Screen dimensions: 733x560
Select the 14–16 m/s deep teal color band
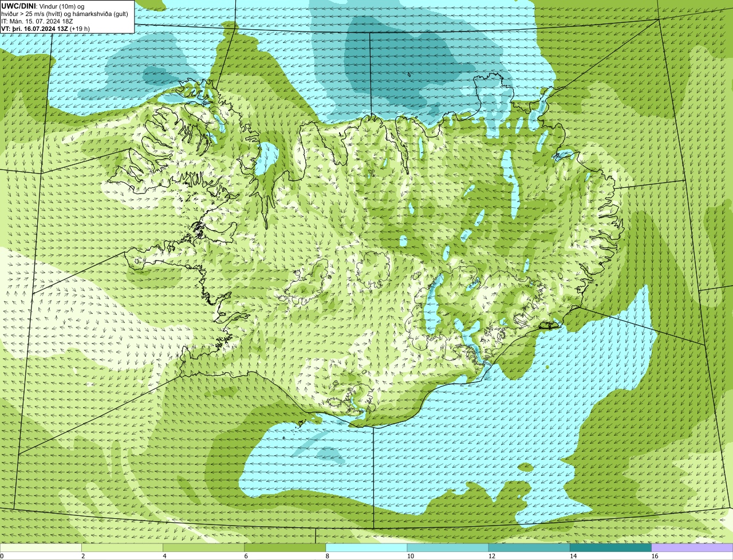pos(610,548)
